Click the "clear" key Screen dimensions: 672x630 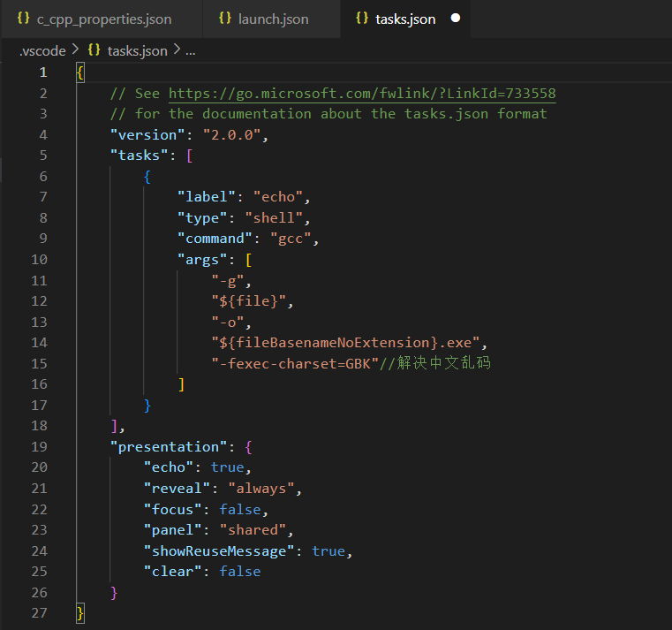tap(173, 572)
